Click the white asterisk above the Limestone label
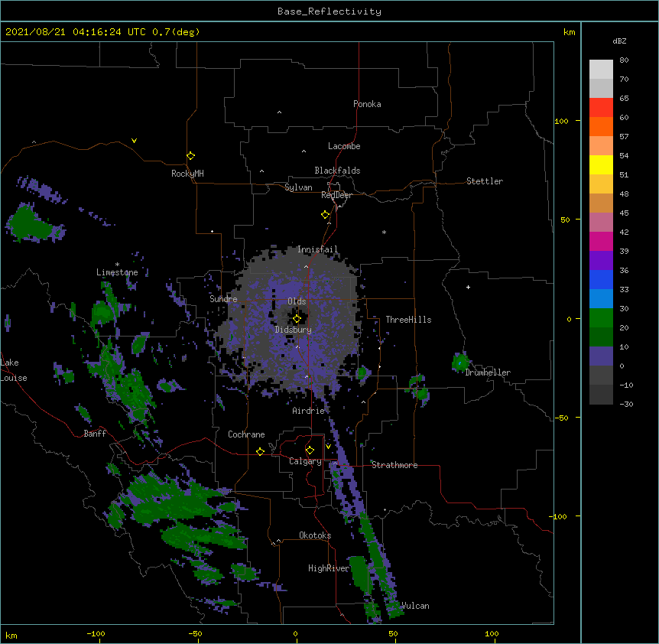The image size is (659, 644). pyautogui.click(x=117, y=265)
